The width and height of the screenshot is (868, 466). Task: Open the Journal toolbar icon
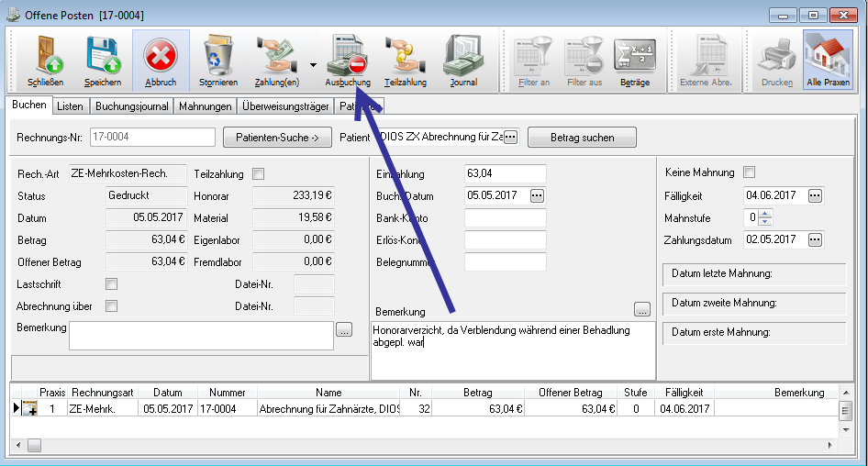pos(463,61)
